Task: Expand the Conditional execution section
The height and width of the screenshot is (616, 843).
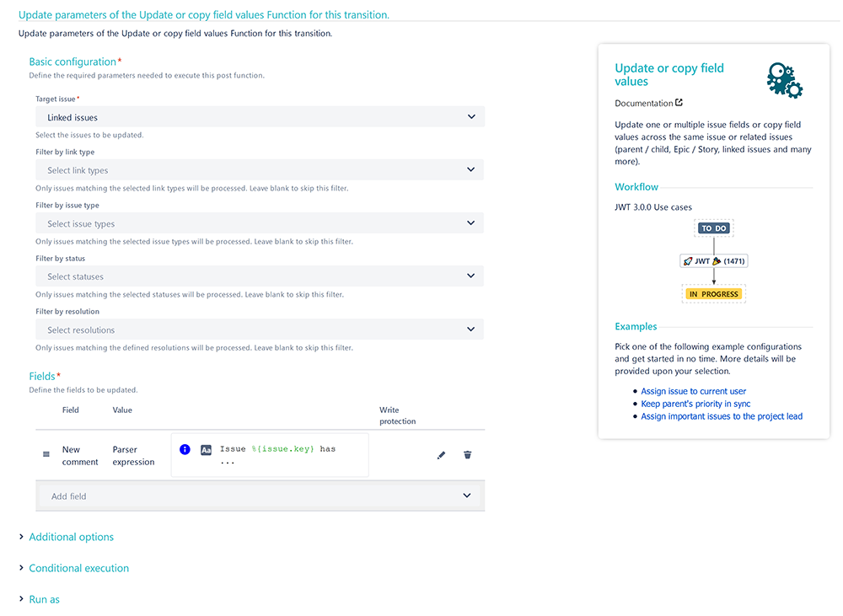Action: coord(78,568)
